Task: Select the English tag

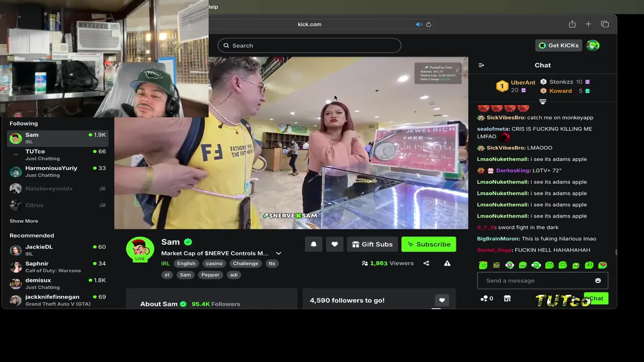Action: (x=186, y=263)
